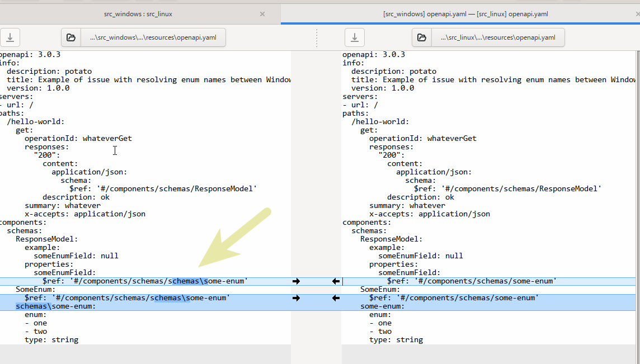Viewport: 640px width, 364px height.
Task: Pull someEnumField $ref change into left pane
Action: pyautogui.click(x=336, y=281)
